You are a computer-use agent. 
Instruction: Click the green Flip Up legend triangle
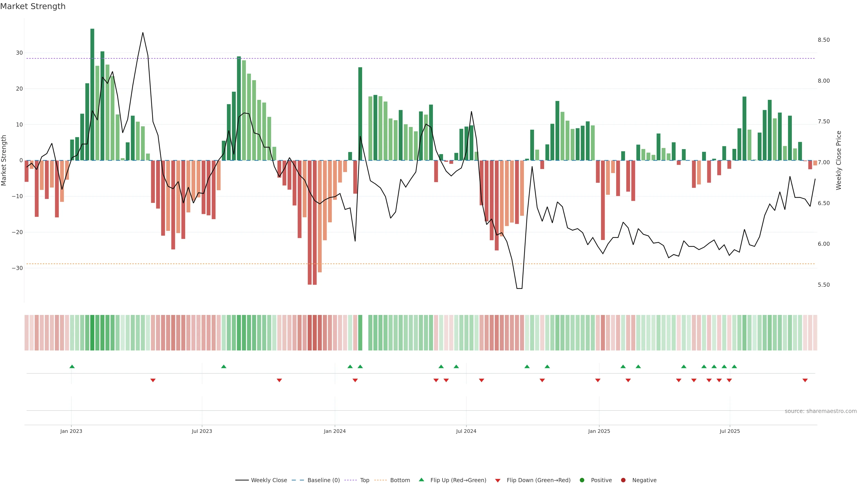[421, 480]
